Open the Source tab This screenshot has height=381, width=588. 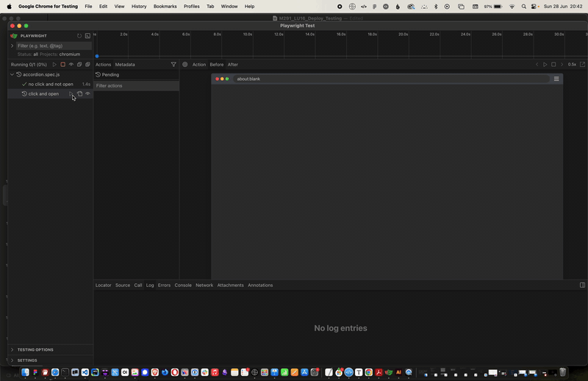click(123, 285)
